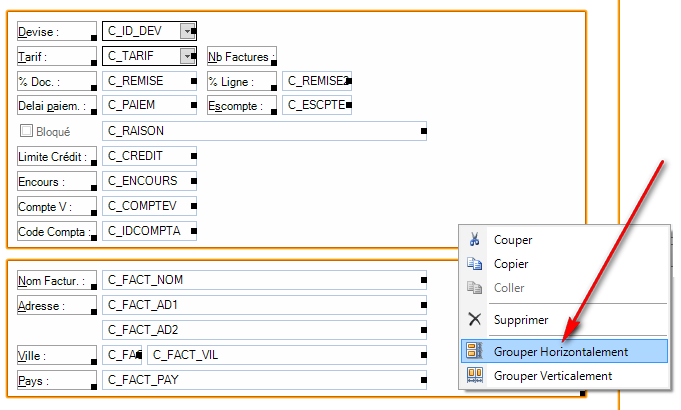
Task: Click the Grouper Horizontalement icon
Action: pos(475,352)
